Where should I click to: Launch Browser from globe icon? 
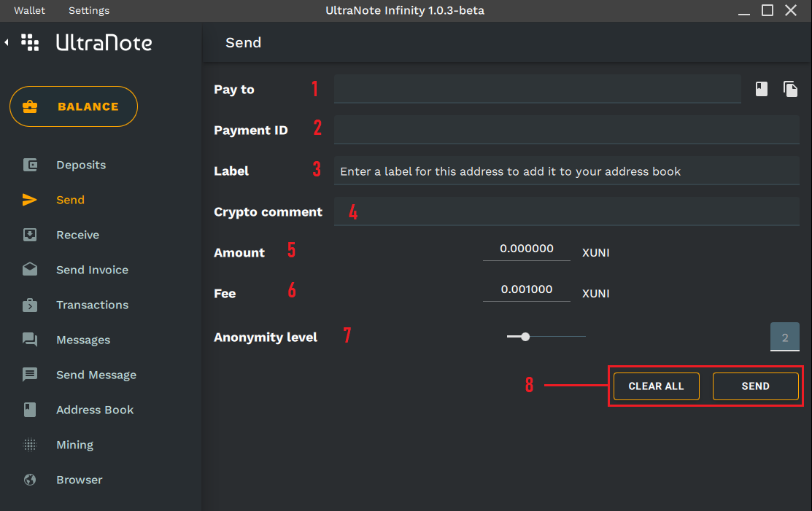coord(30,480)
